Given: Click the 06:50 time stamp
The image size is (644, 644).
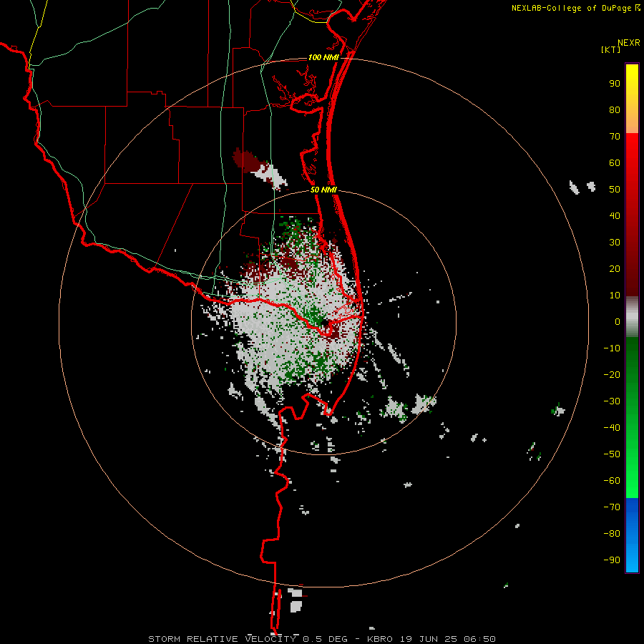Looking at the screenshot, I should 479,639.
